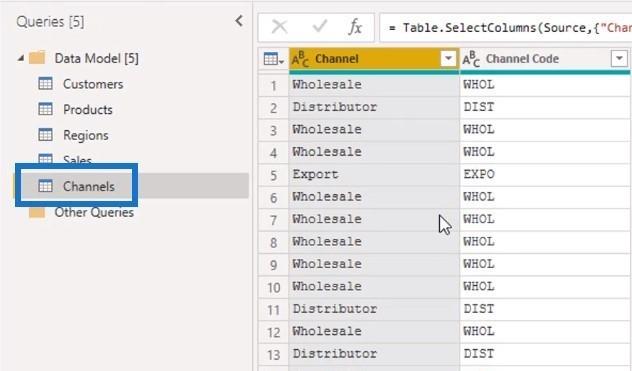This screenshot has width=632, height=371.
Task: Select row number 13
Action: 274,355
